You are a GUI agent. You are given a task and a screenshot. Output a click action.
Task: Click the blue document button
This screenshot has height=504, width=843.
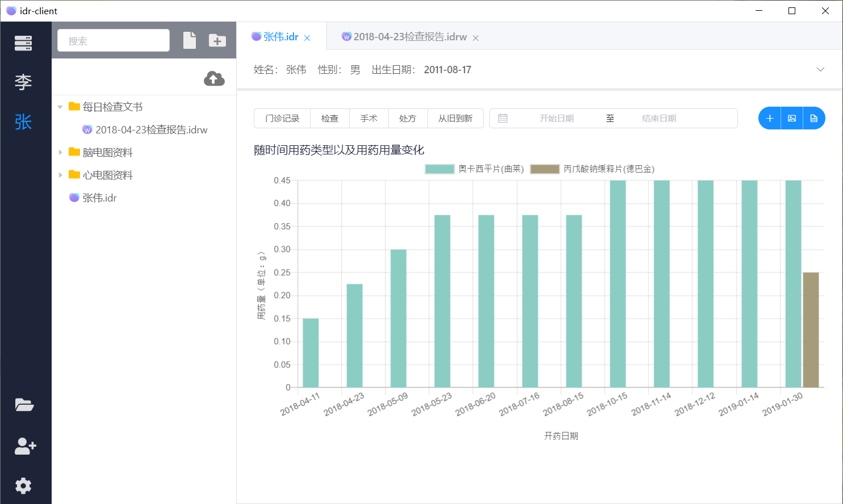(x=813, y=118)
